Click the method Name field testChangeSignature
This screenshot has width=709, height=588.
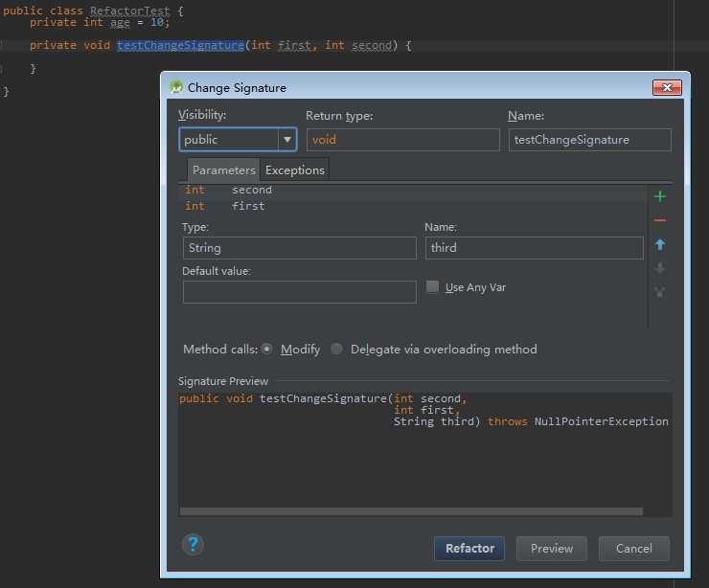pos(589,140)
